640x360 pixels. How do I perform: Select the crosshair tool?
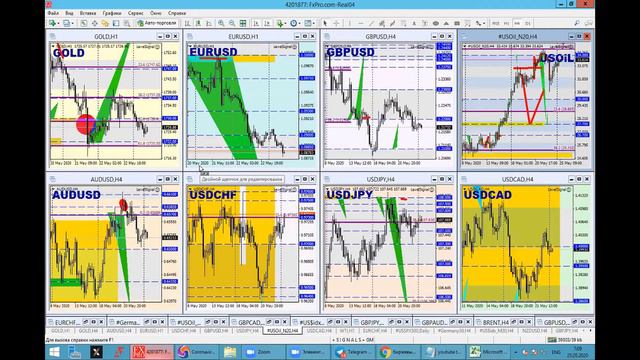pyautogui.click(x=336, y=23)
